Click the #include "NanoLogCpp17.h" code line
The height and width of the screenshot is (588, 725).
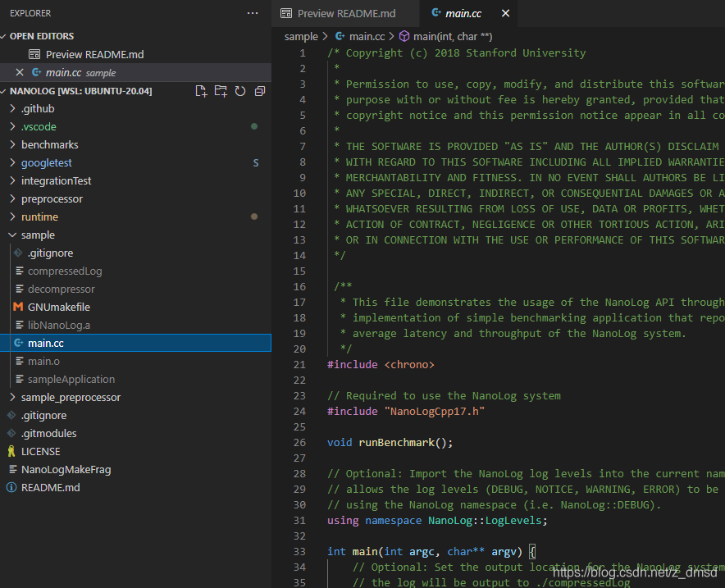(406, 412)
